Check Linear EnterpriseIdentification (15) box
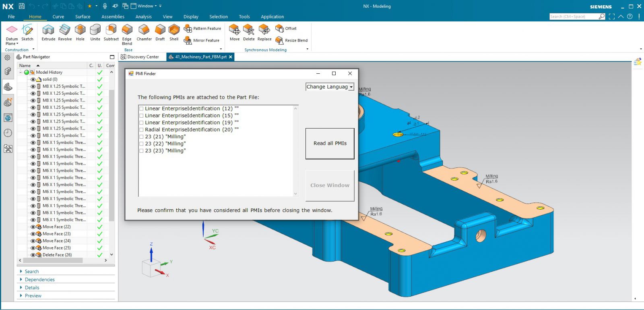This screenshot has height=310, width=644. pos(141,116)
